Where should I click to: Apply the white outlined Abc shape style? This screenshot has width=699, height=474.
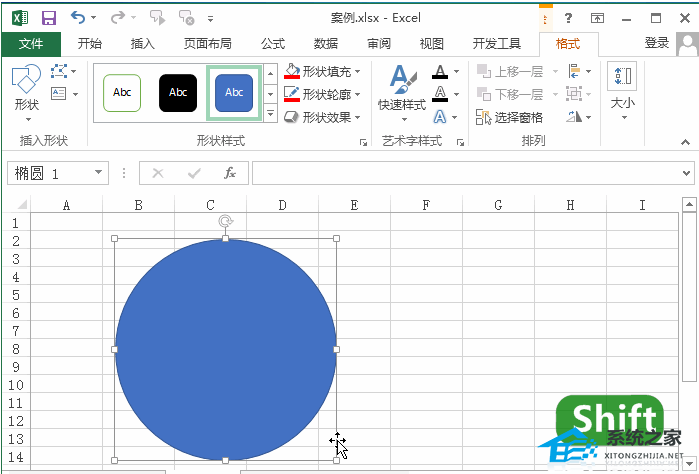coord(122,93)
